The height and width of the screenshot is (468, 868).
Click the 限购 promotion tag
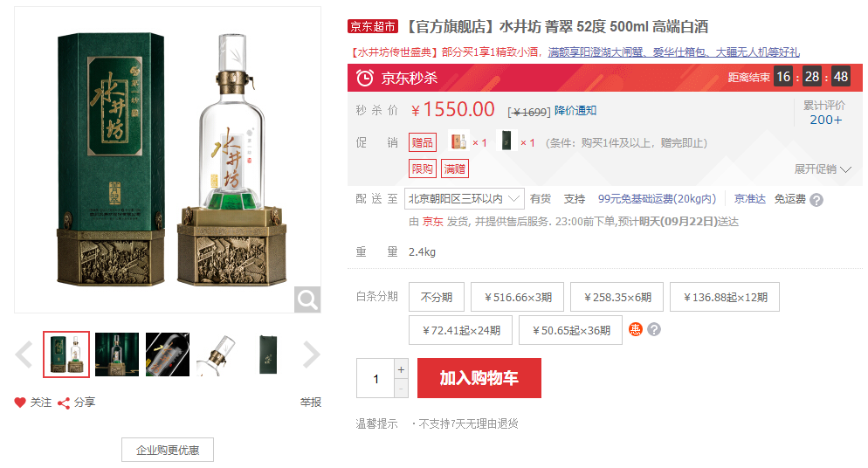[423, 169]
